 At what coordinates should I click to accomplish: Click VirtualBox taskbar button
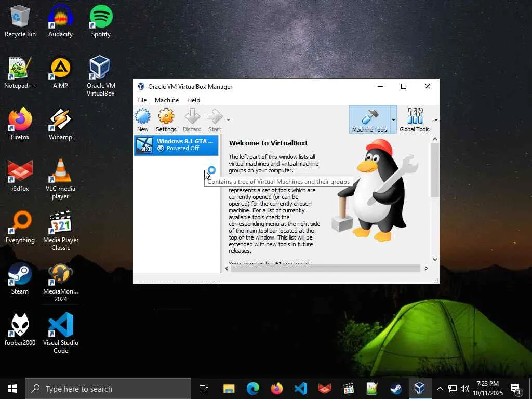420,389
